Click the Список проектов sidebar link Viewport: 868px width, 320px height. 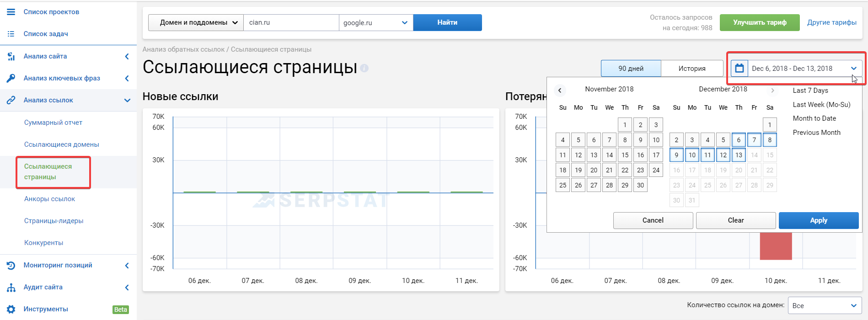(x=51, y=12)
